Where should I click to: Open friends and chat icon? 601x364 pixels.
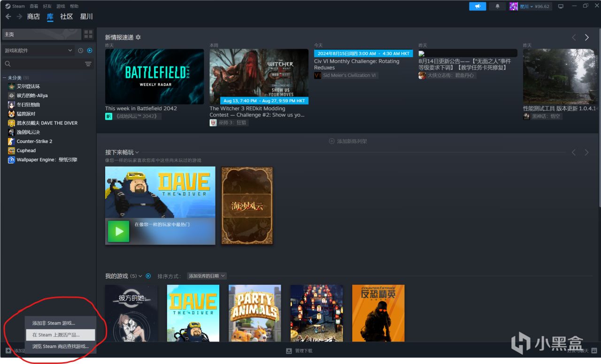pos(594,350)
